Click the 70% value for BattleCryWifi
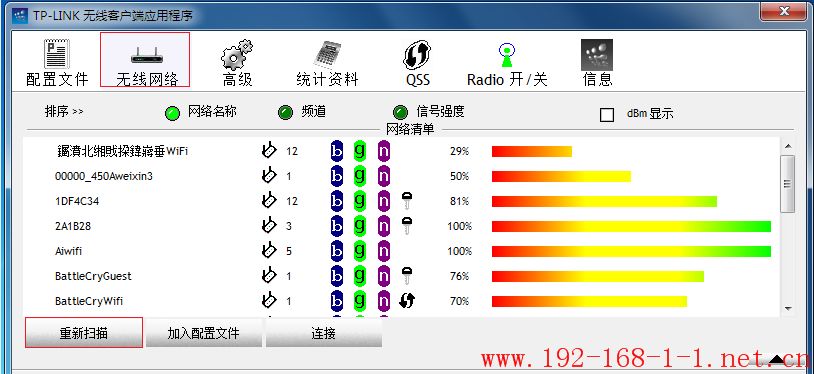 pyautogui.click(x=459, y=301)
